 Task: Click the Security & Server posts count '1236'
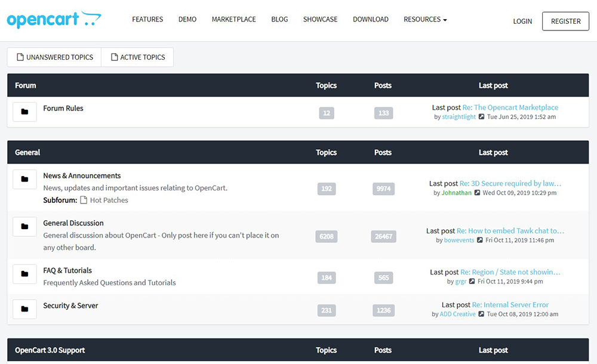click(x=383, y=310)
